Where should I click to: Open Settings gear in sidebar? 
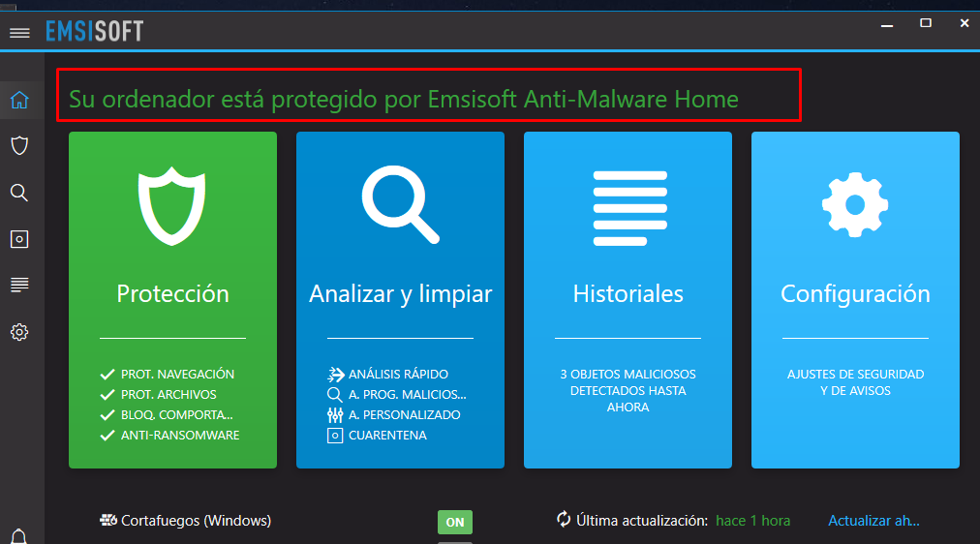coord(19,332)
